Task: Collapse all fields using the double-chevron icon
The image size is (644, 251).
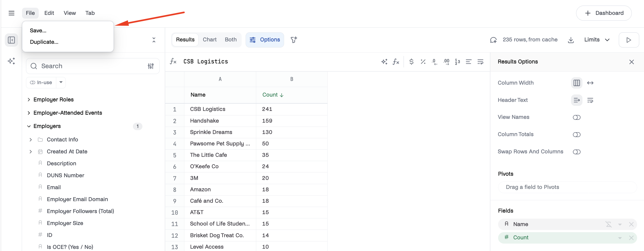Action: pos(154,40)
